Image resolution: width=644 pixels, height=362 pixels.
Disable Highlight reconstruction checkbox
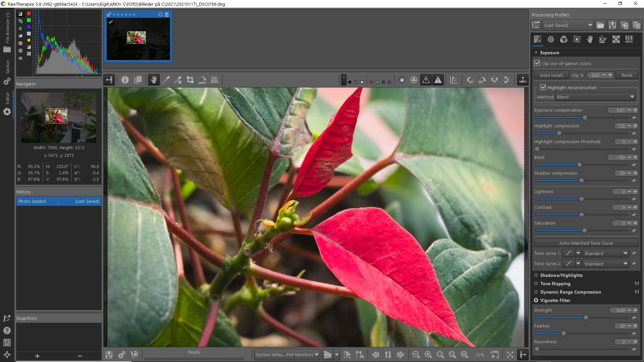[x=543, y=87]
